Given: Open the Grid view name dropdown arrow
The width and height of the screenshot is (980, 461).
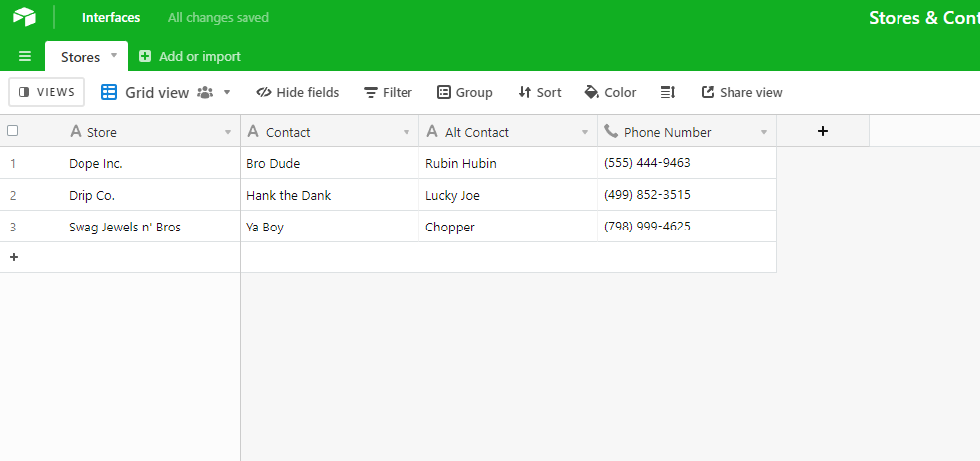Looking at the screenshot, I should [x=227, y=92].
